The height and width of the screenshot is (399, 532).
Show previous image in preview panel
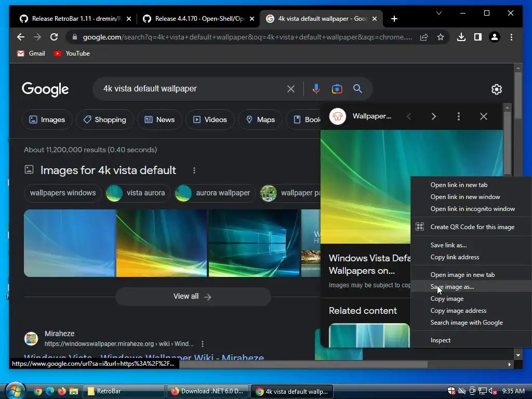(409, 116)
